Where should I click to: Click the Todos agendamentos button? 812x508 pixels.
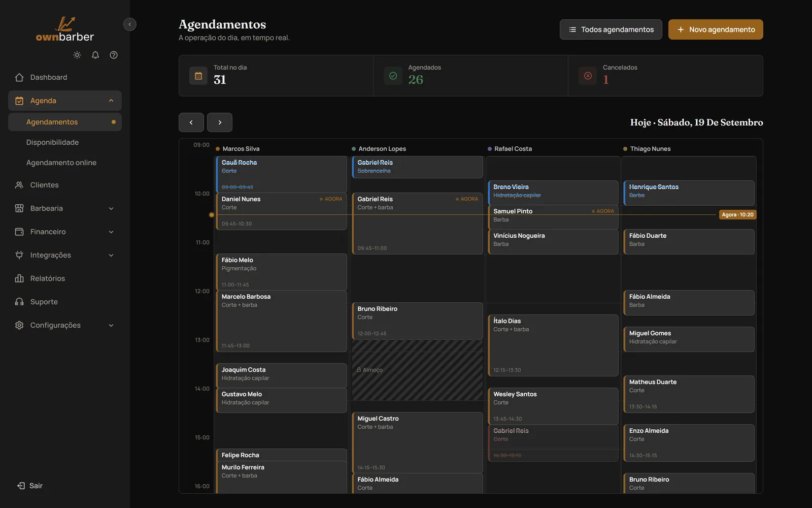click(x=611, y=29)
